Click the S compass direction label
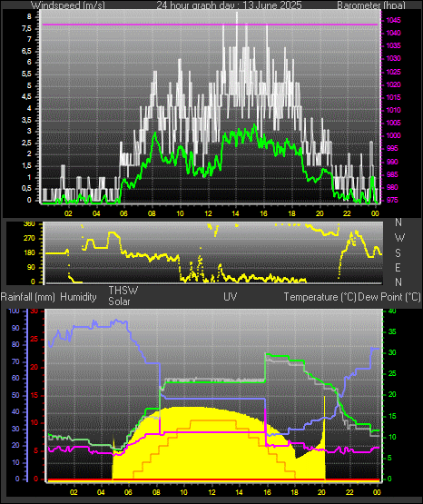 pos(398,253)
